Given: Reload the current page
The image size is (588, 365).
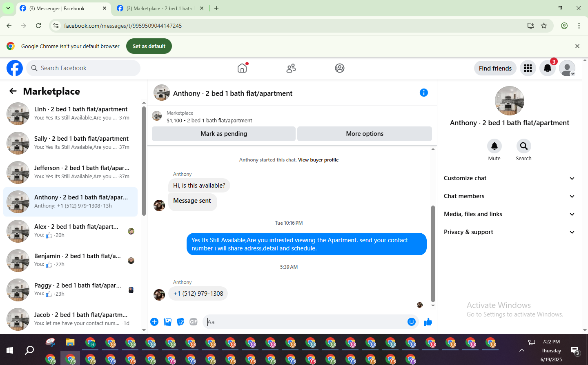Looking at the screenshot, I should tap(38, 26).
